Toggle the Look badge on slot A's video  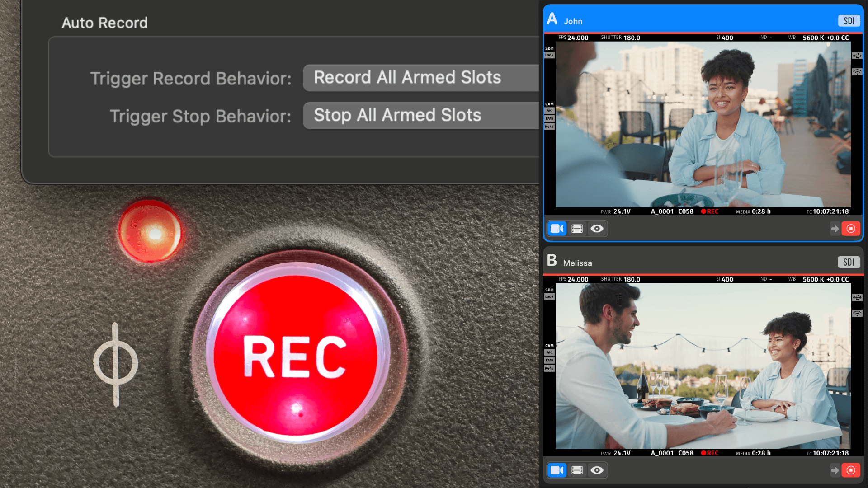(549, 55)
